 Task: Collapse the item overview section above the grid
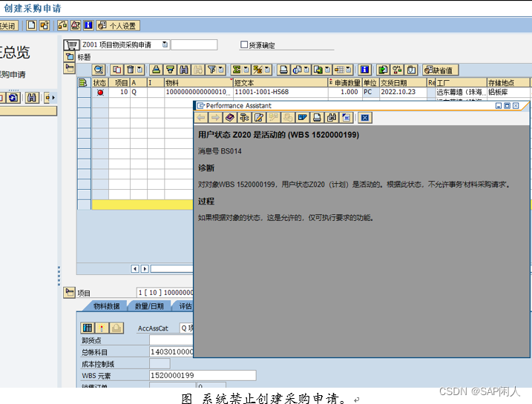coord(69,68)
